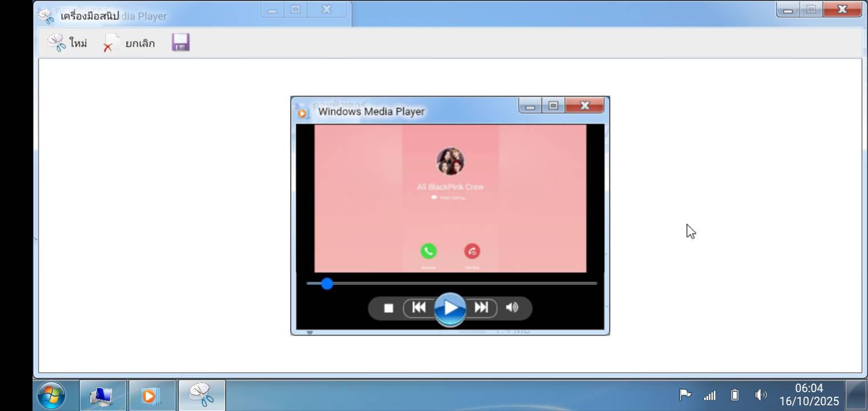
Task: Click the ยกเลิก (cancel) toolbar button
Action: 128,43
